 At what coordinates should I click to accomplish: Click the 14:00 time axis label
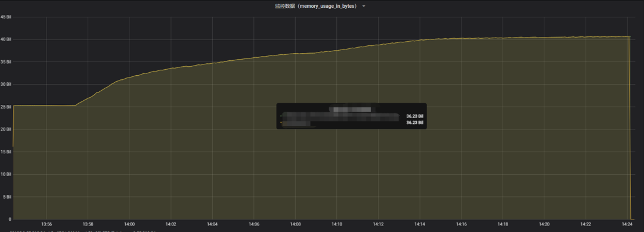tap(129, 224)
